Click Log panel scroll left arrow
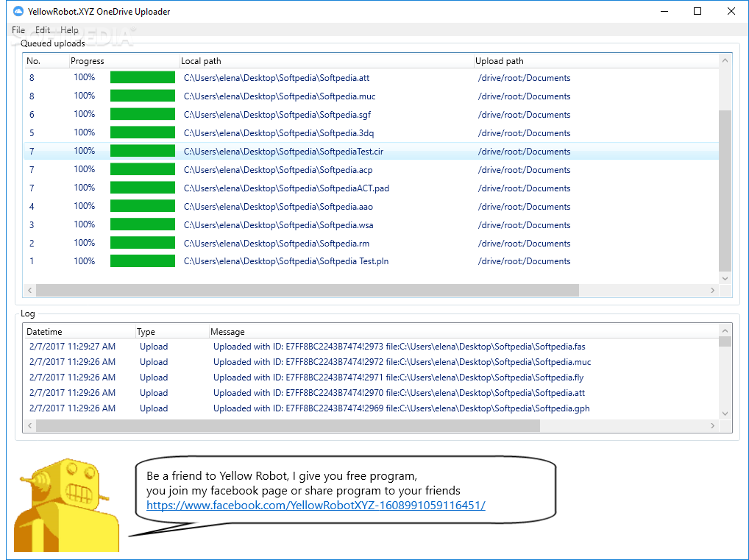The width and height of the screenshot is (749, 560). point(29,425)
